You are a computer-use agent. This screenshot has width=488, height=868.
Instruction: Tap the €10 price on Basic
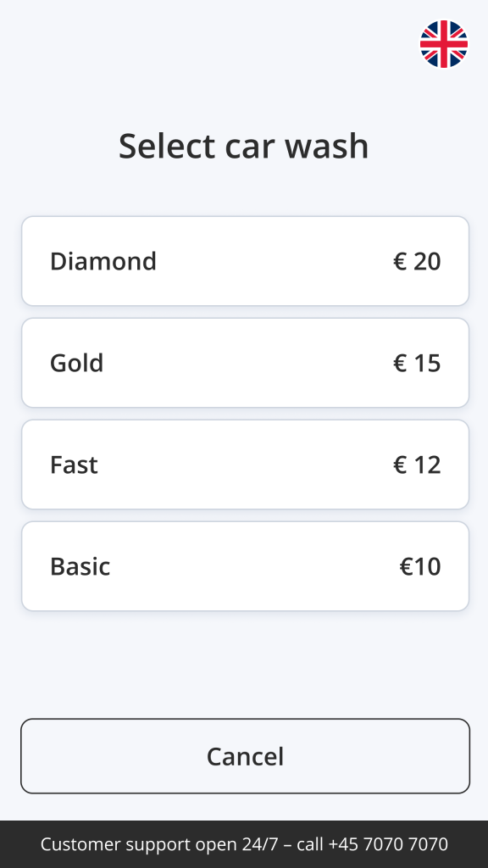click(420, 567)
